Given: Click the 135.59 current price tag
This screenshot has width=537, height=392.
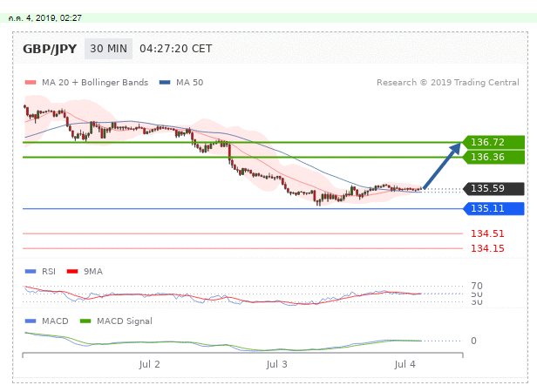Looking at the screenshot, I should [493, 189].
